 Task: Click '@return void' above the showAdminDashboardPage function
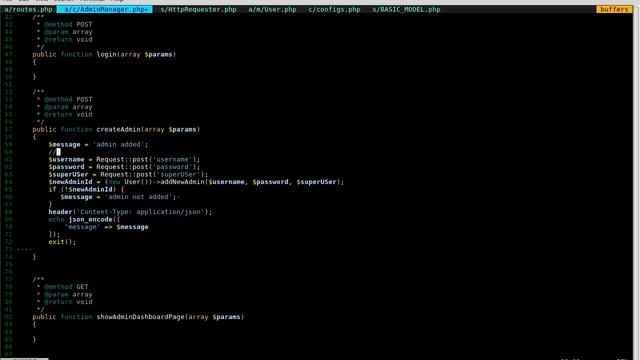pos(68,302)
